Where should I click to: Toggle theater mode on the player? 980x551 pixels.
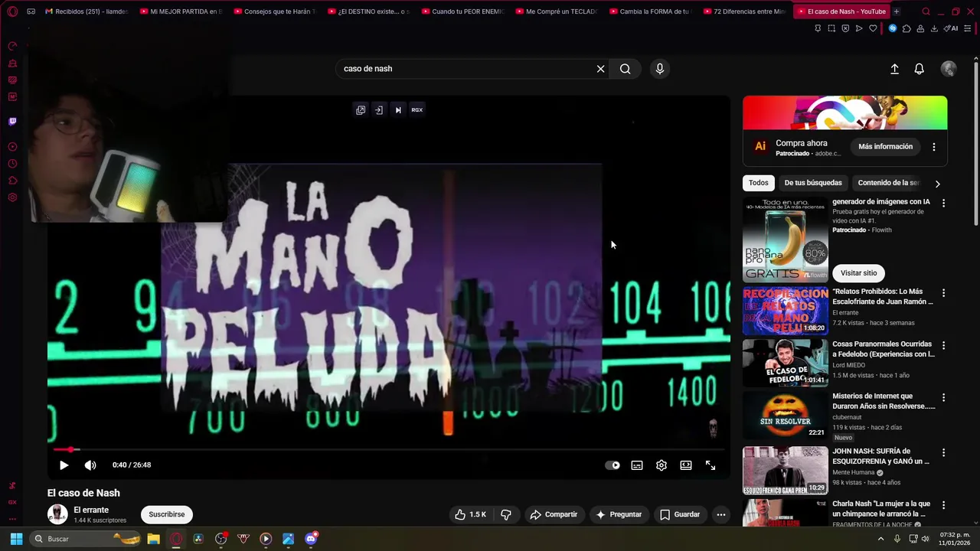pos(686,465)
